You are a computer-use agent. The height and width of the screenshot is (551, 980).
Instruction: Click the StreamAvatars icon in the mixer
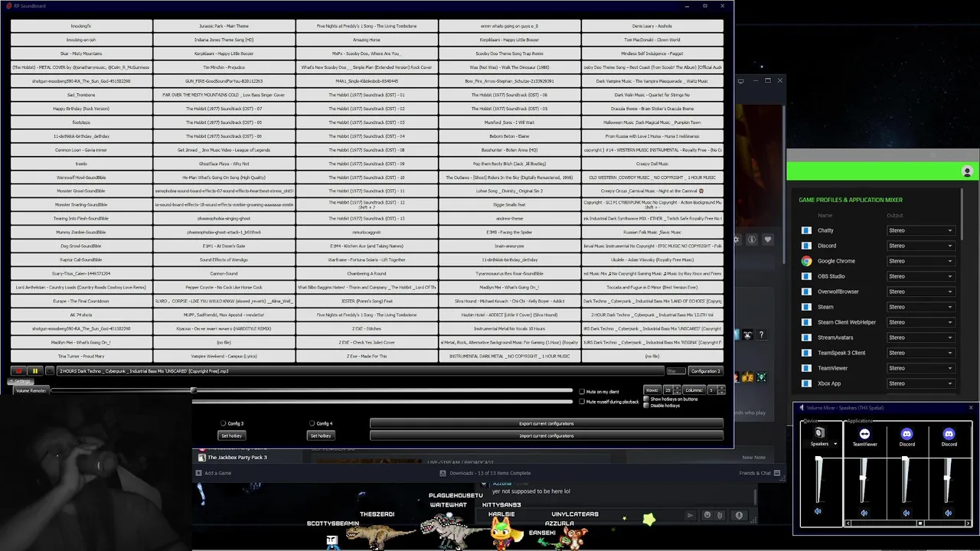click(806, 337)
